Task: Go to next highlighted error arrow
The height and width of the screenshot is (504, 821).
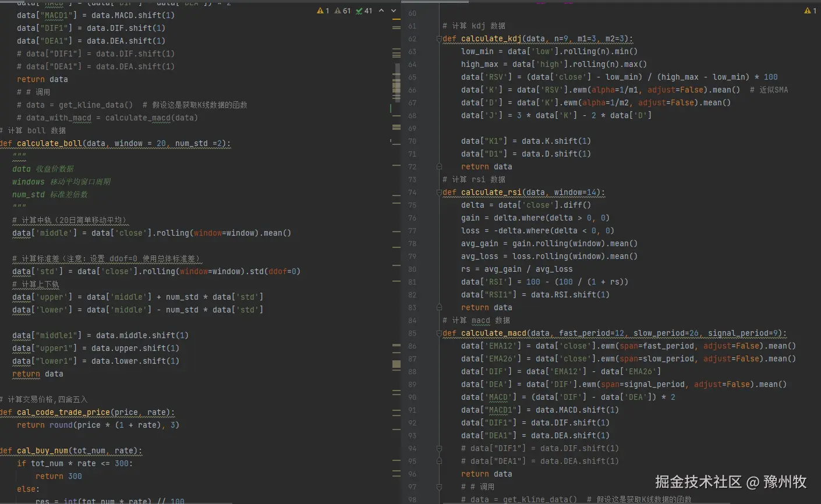Action: point(394,10)
